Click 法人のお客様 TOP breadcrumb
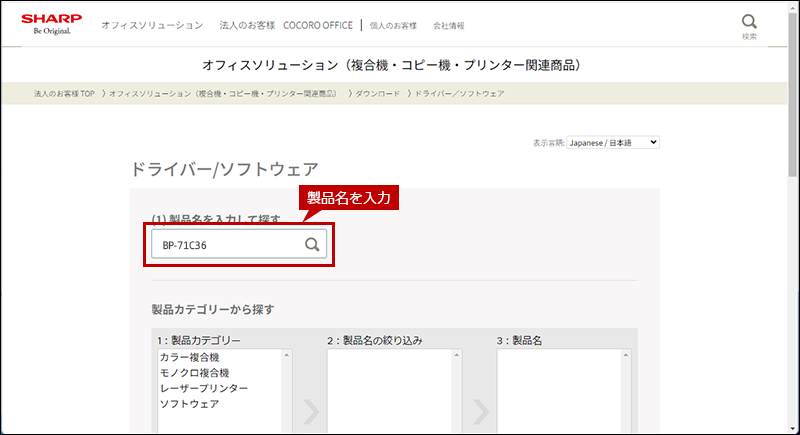The image size is (800, 435). pyautogui.click(x=64, y=93)
